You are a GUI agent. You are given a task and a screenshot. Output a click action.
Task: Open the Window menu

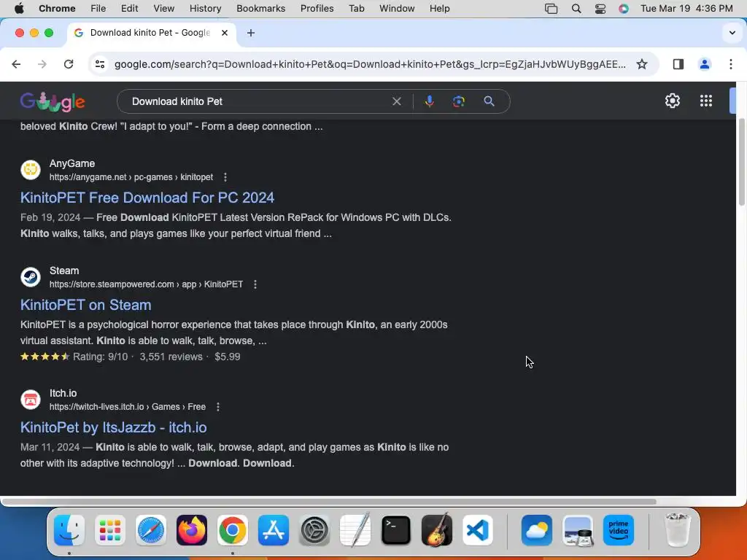pos(397,9)
